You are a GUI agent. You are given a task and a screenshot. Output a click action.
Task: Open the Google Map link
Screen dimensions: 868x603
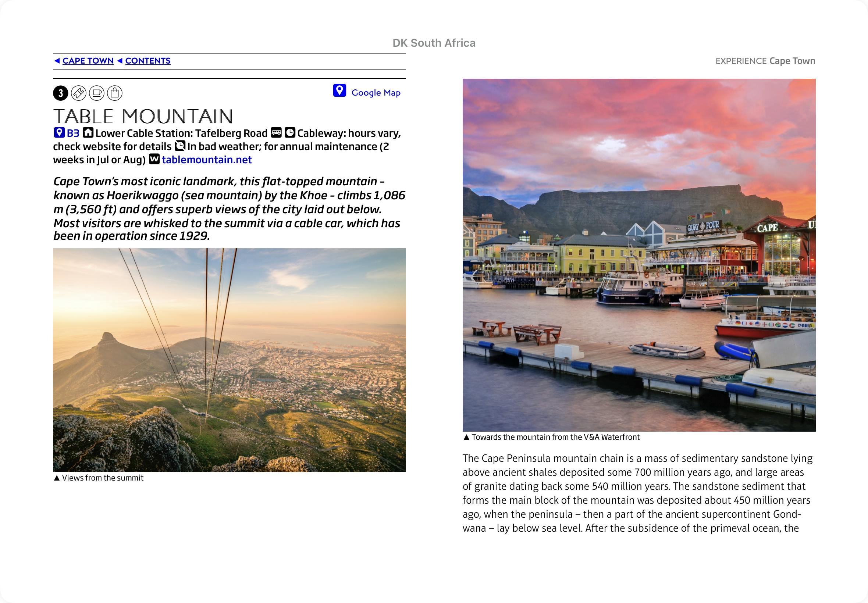coord(376,93)
